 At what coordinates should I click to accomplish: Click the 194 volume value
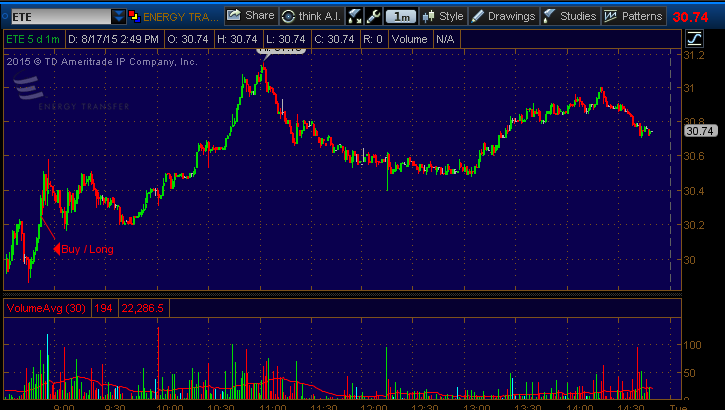(104, 308)
